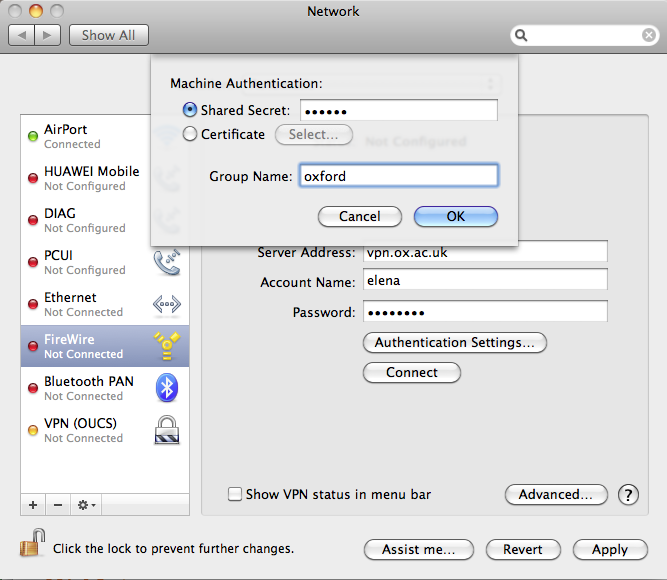The width and height of the screenshot is (667, 580).
Task: Click Cancel in the authentication sheet
Action: point(360,216)
